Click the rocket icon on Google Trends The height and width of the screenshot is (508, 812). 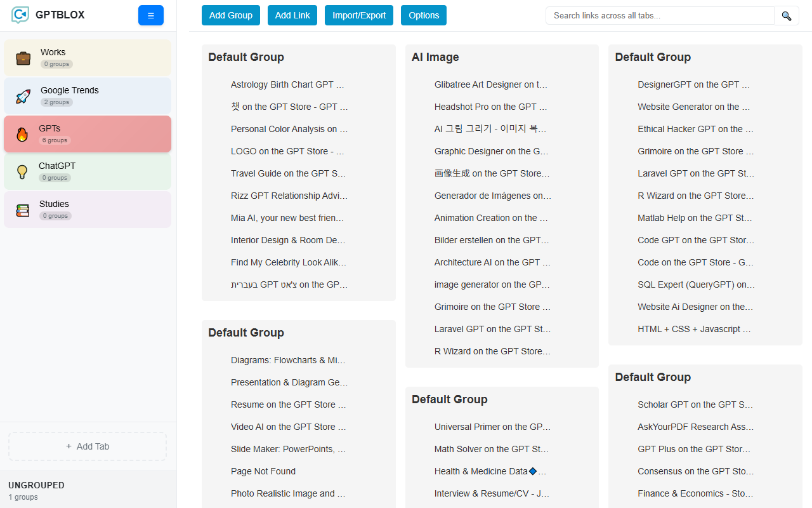coord(23,97)
